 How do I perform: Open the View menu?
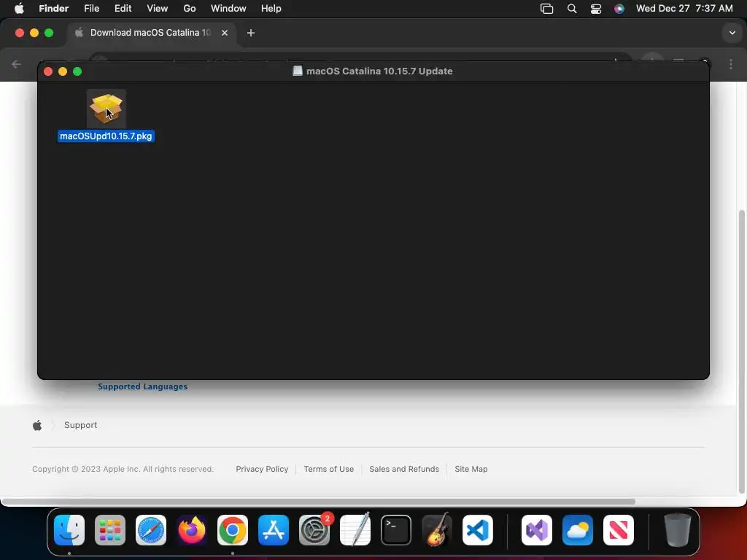(158, 9)
